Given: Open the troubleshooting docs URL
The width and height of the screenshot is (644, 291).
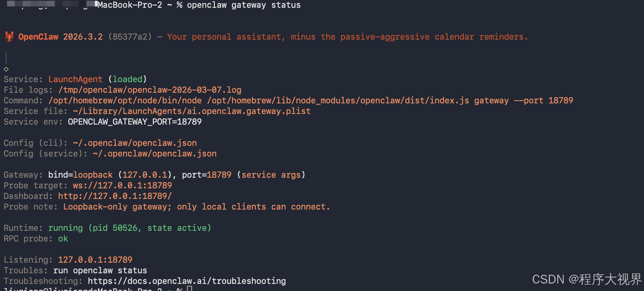Looking at the screenshot, I should click(x=187, y=281).
